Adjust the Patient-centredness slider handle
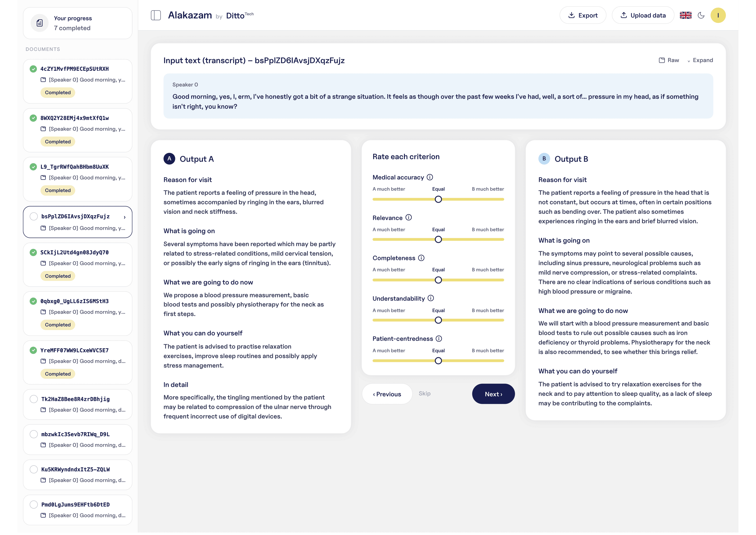 click(438, 361)
